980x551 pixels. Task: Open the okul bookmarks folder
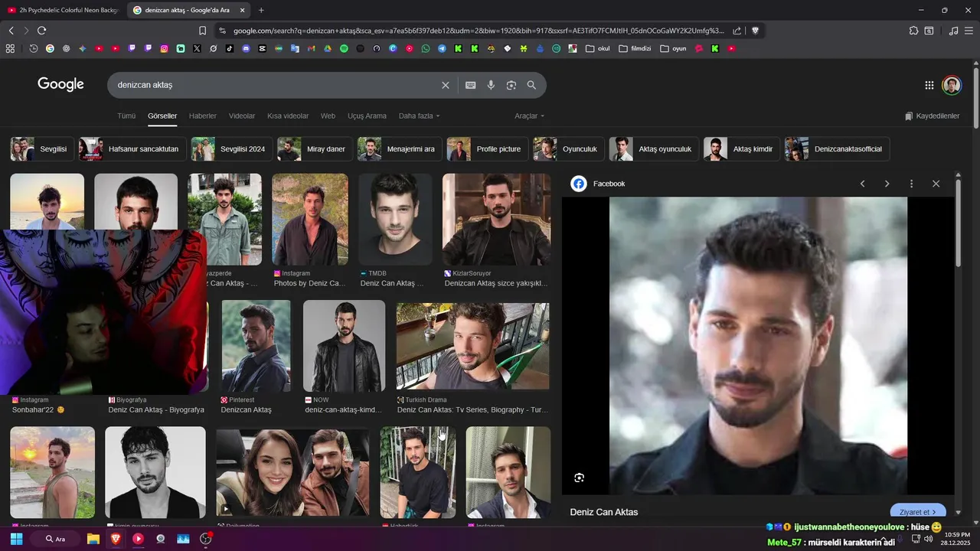[598, 48]
